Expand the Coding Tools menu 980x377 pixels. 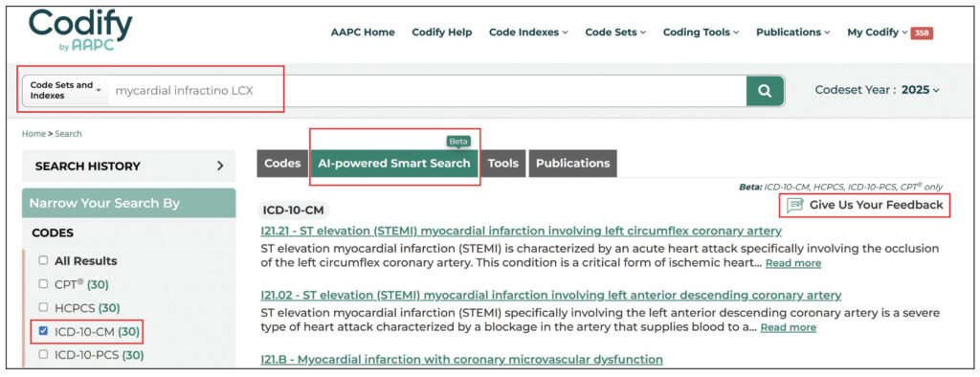701,32
